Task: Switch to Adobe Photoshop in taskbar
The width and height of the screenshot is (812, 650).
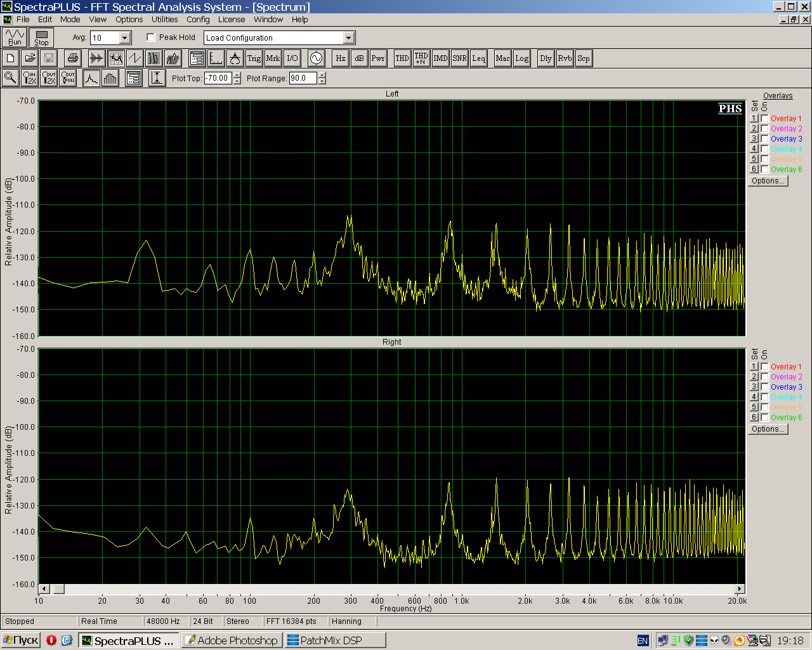Action: pos(232,640)
